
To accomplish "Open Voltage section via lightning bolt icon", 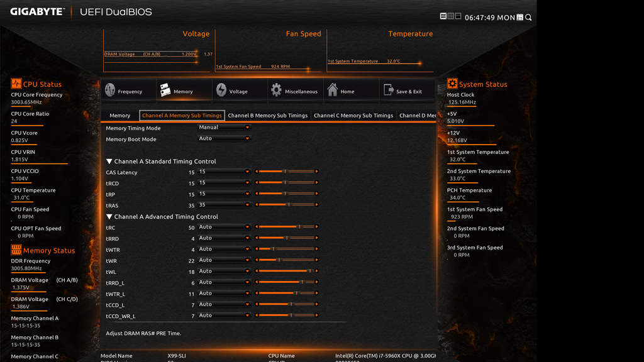I will click(x=221, y=90).
